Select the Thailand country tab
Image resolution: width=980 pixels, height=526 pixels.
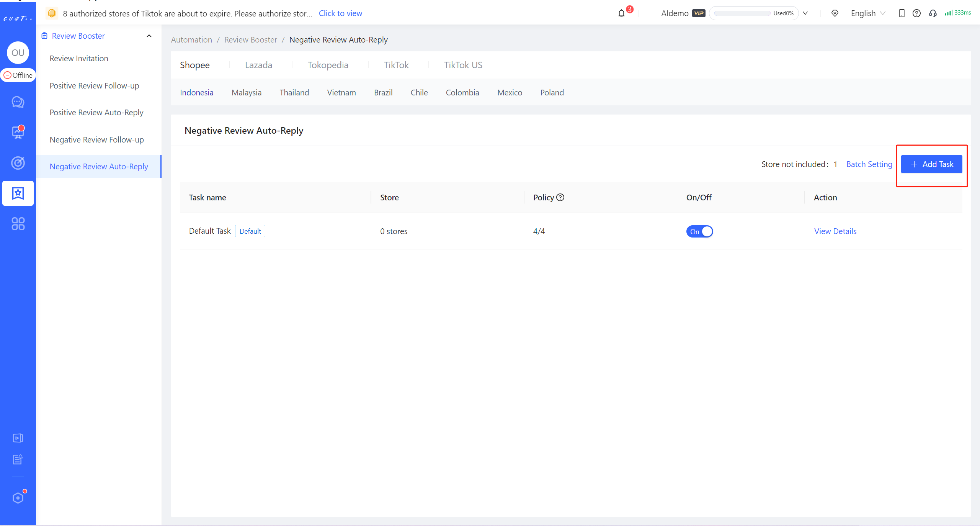[x=294, y=93]
